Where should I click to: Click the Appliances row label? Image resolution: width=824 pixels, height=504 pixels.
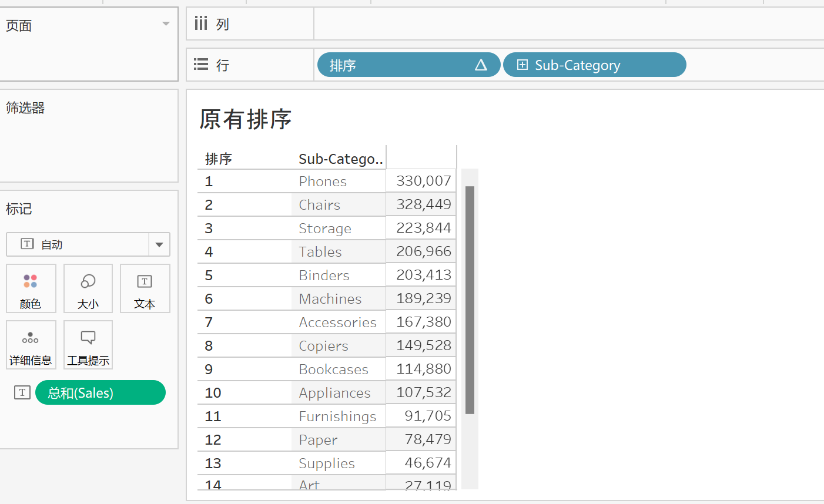[334, 392]
